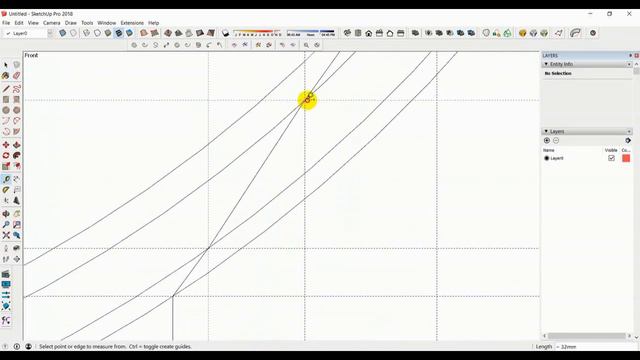Click the Length measurement input field
Screen dimensions: 640x360
tap(597, 347)
